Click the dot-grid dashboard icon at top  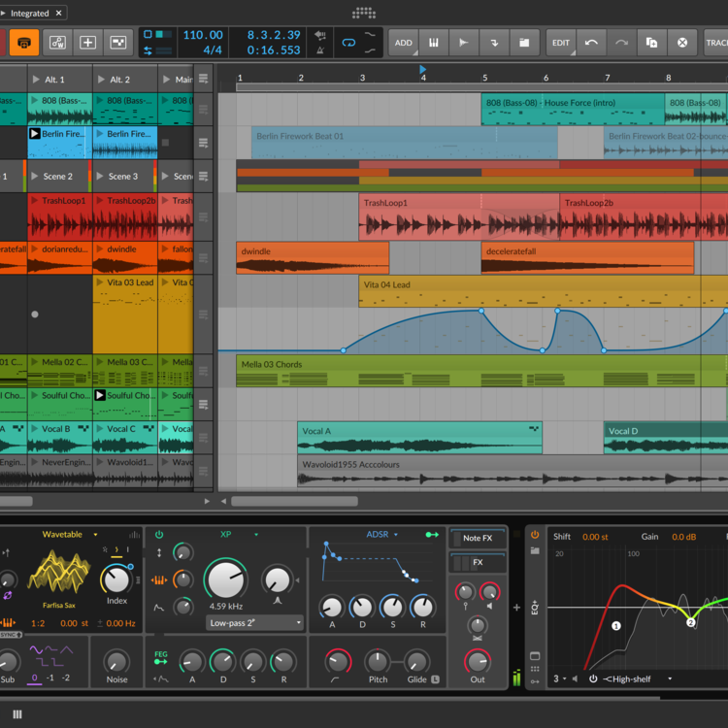pos(364,13)
